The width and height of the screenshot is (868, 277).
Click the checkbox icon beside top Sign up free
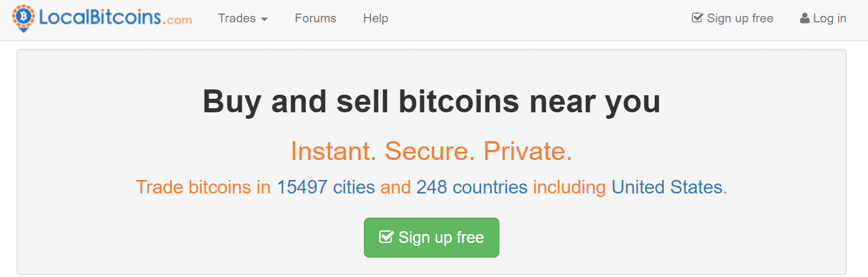[697, 18]
